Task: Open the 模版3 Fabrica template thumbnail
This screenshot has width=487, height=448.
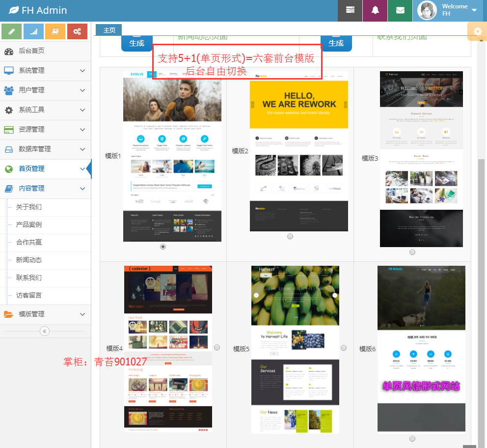Action: point(422,159)
